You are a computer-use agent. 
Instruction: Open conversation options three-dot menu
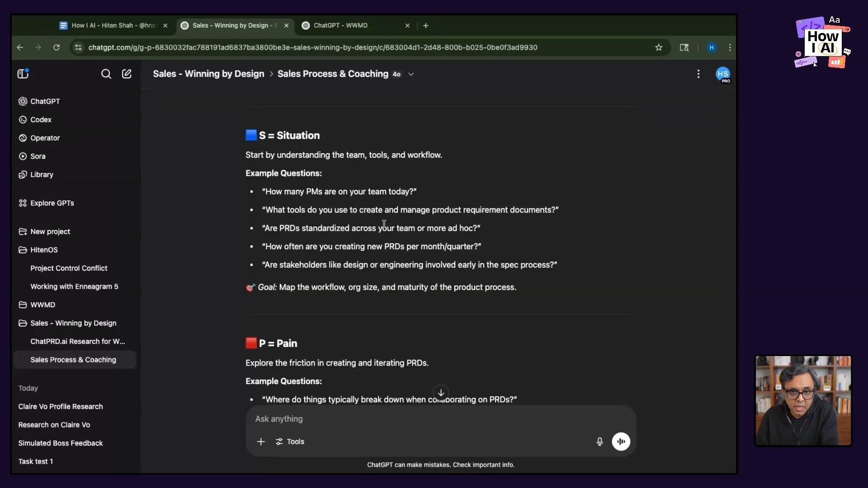coord(698,74)
